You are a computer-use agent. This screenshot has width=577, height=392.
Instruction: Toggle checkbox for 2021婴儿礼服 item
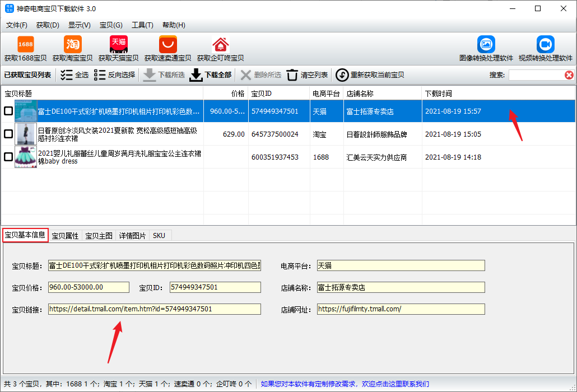(x=8, y=157)
